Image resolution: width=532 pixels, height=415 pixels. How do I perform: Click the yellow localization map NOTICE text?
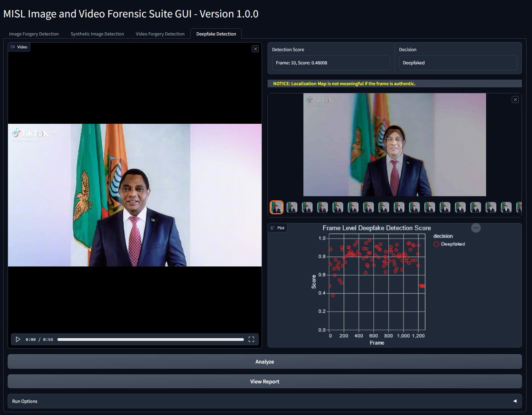[x=344, y=83]
